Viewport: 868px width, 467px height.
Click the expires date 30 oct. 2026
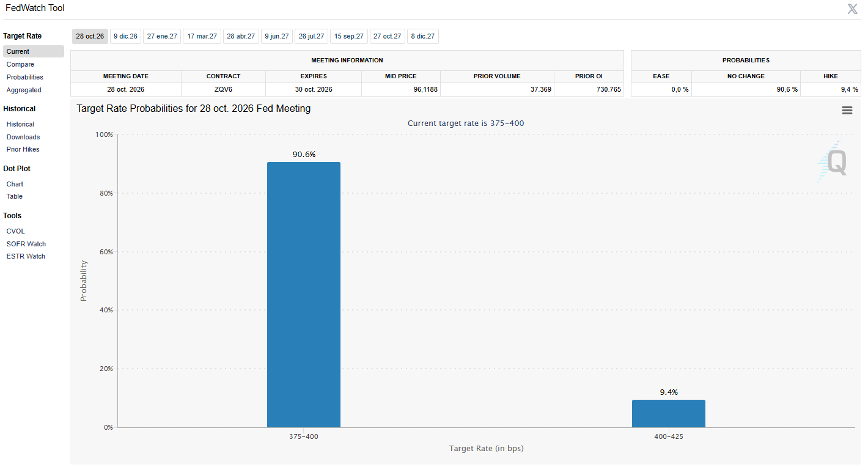[x=314, y=89]
